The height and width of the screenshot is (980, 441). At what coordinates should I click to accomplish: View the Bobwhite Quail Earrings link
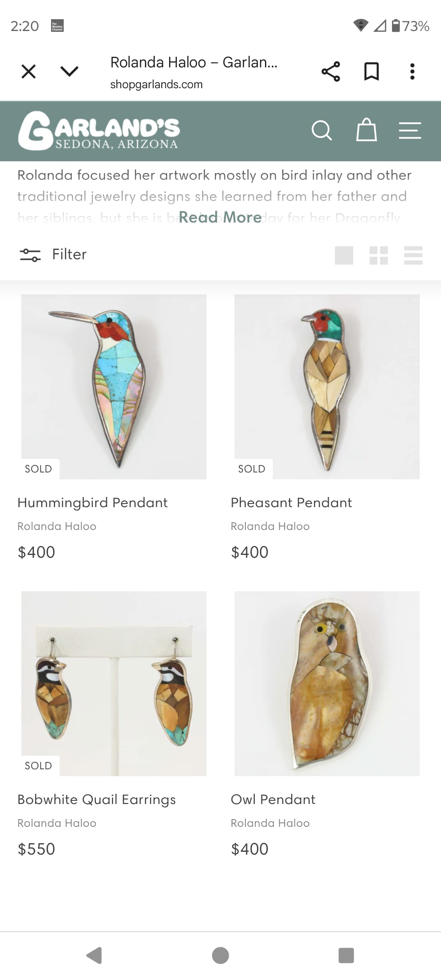[x=97, y=800]
